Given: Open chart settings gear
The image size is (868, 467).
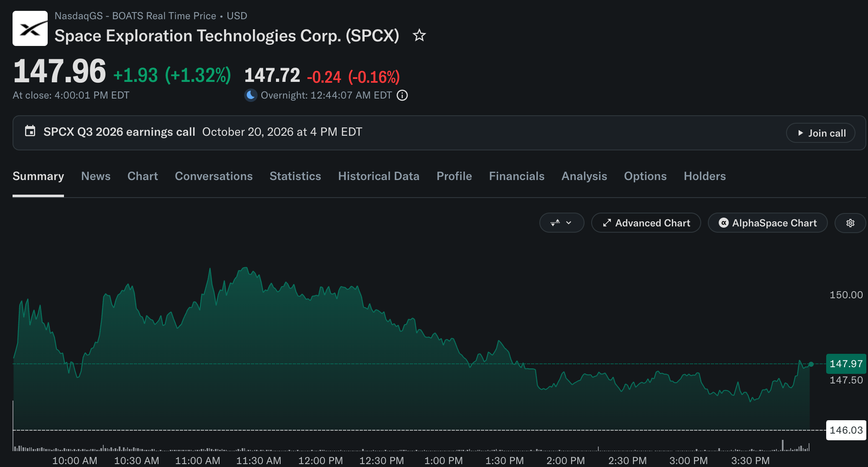Looking at the screenshot, I should pyautogui.click(x=850, y=223).
